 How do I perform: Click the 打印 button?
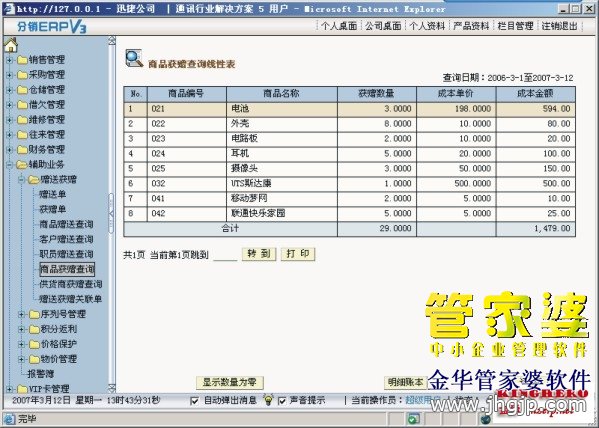(298, 254)
